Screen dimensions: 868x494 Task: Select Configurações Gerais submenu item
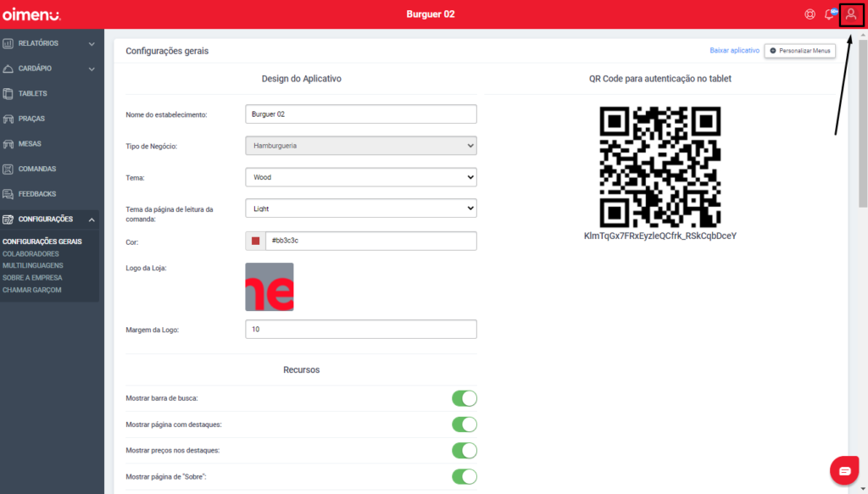(x=42, y=241)
